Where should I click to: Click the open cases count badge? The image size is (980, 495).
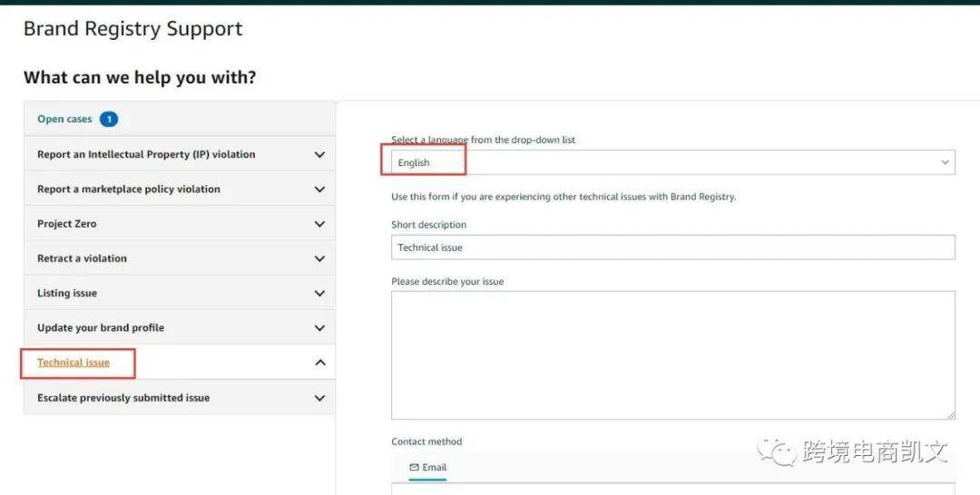pyautogui.click(x=109, y=119)
